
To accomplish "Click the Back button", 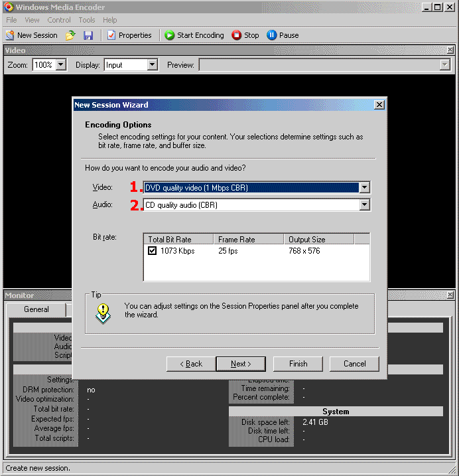I will (191, 364).
